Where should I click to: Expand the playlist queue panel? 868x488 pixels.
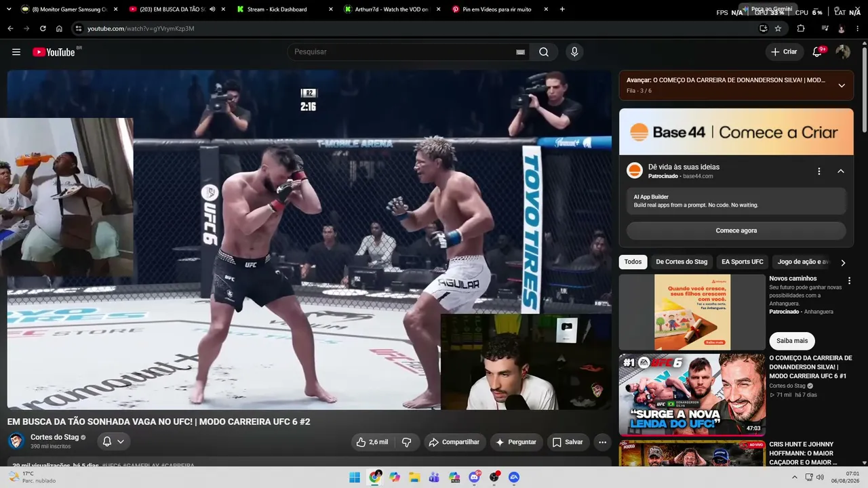842,85
